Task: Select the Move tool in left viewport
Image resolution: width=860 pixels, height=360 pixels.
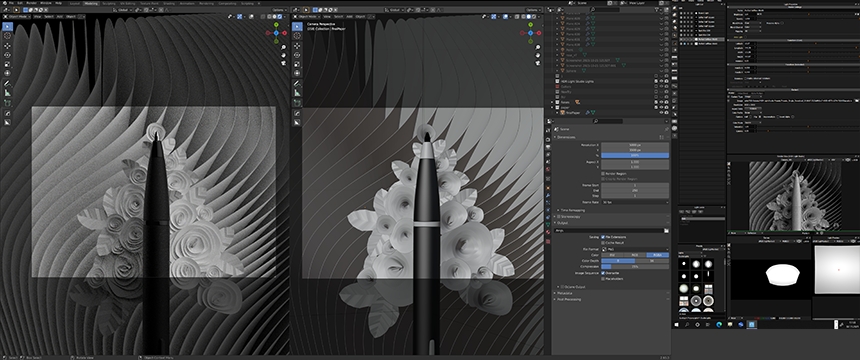Action: pos(7,46)
